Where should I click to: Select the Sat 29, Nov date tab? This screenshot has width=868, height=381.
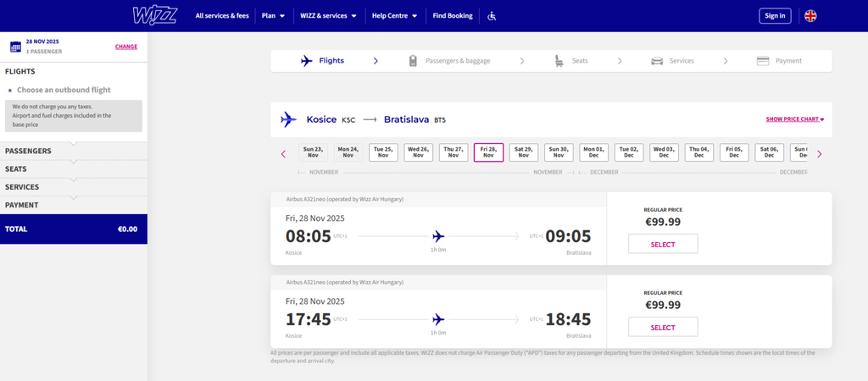523,152
